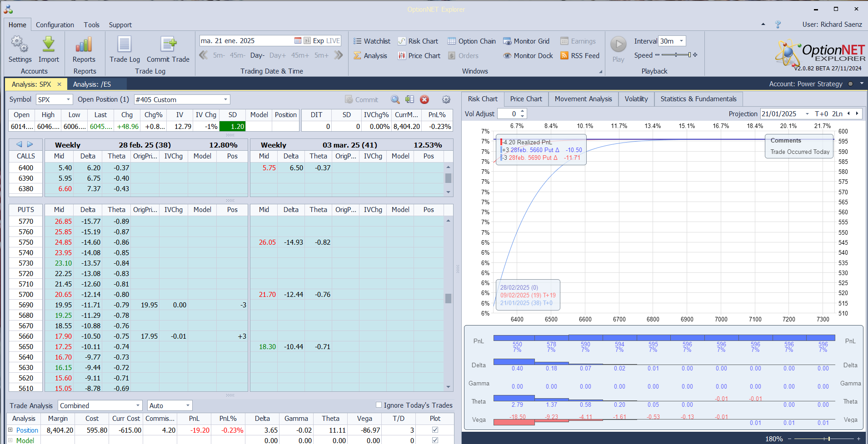
Task: Open the Projection date dropdown
Action: pyautogui.click(x=807, y=114)
